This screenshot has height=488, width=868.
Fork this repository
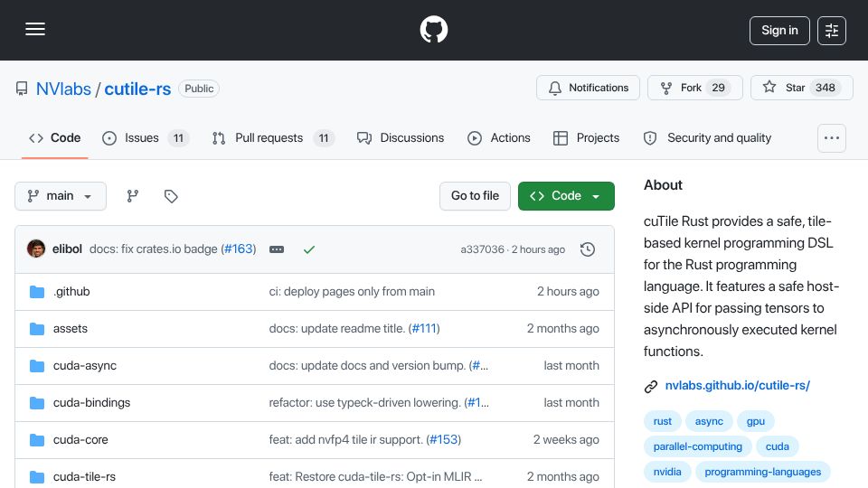695,88
